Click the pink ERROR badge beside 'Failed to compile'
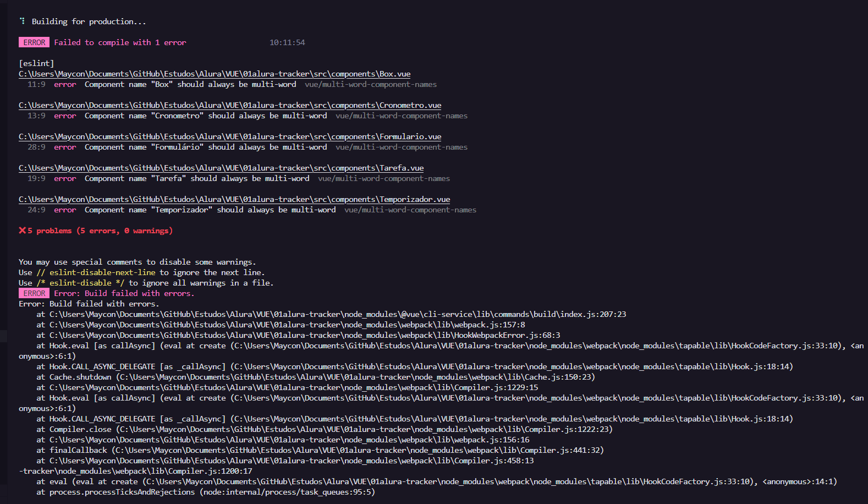 [34, 42]
